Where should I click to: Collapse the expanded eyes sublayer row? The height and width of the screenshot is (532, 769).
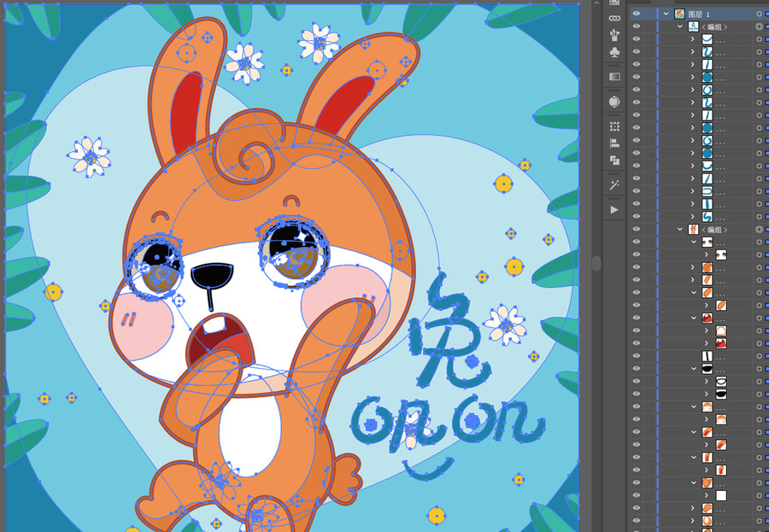click(694, 242)
